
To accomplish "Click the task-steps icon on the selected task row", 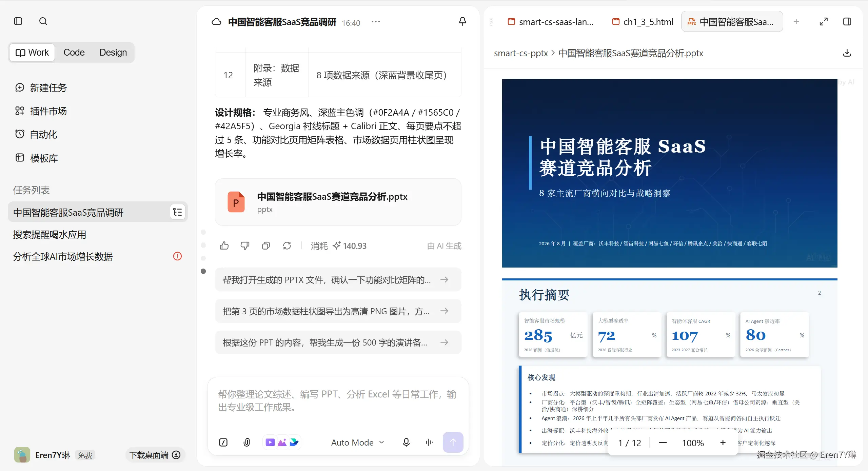I will (177, 212).
